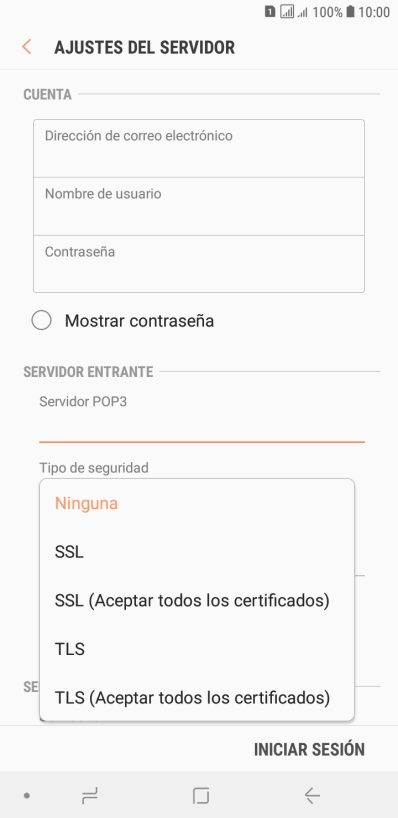Focus the Contraseña field
398x818 pixels.
click(x=199, y=264)
